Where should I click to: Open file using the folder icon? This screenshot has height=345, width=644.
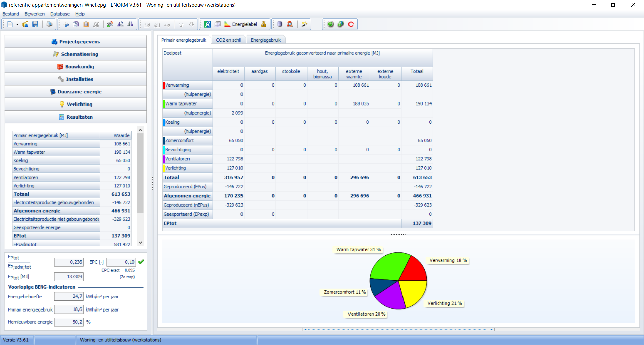25,24
